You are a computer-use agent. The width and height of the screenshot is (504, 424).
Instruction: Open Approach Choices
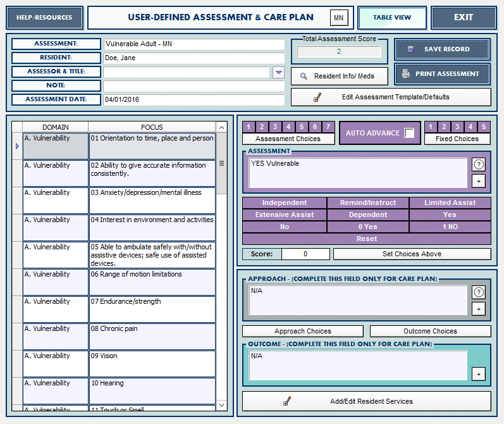[303, 331]
